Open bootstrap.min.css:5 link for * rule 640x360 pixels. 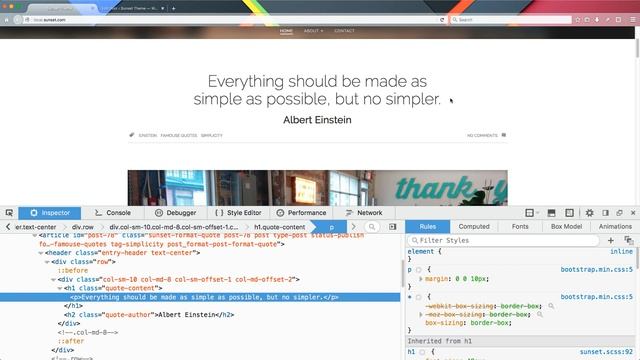[596, 297]
